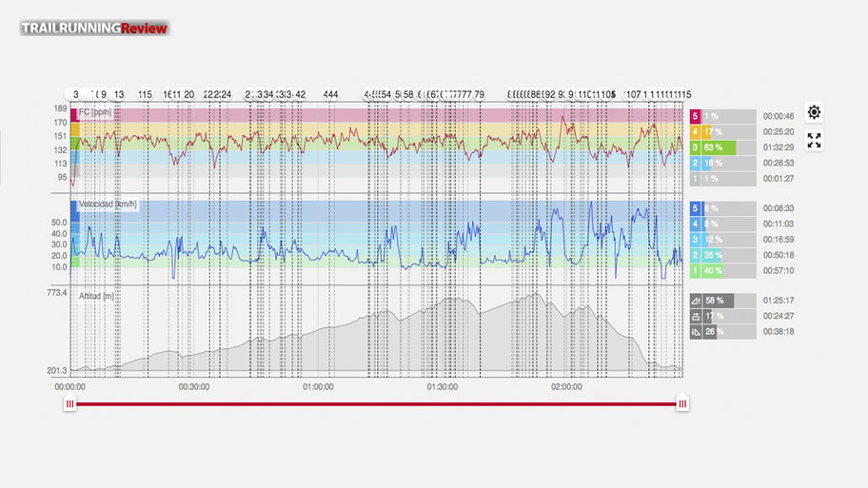The image size is (868, 488).
Task: Select lap marker 58 above the chart
Action: point(408,94)
